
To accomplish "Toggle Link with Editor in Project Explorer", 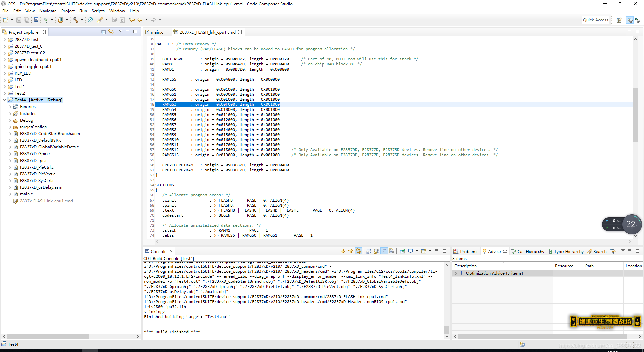I will click(111, 32).
